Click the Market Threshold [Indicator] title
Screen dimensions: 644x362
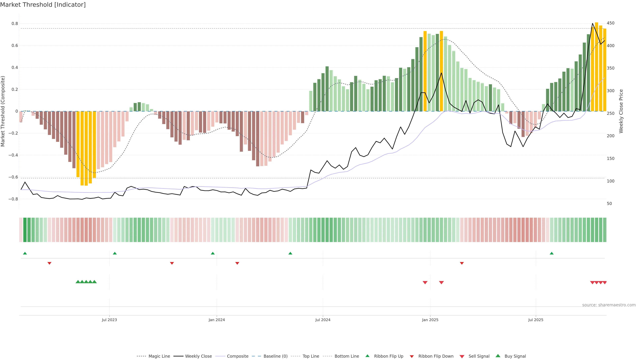tap(43, 5)
